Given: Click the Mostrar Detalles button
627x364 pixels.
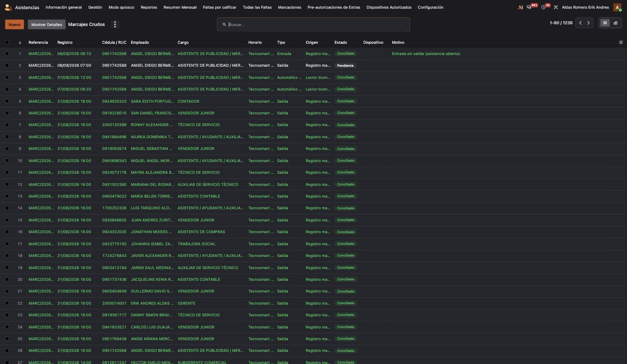Looking at the screenshot, I should 46,25.
